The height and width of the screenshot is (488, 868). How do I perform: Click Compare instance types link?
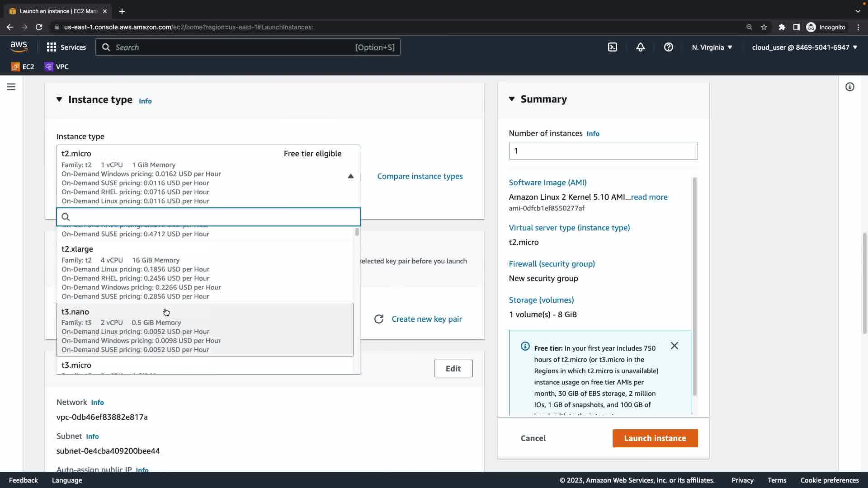point(420,176)
